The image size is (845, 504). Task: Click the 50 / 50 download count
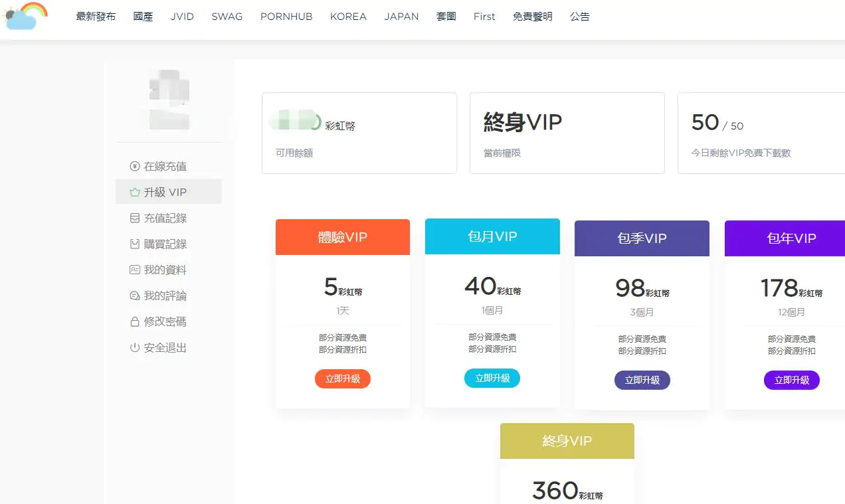717,123
